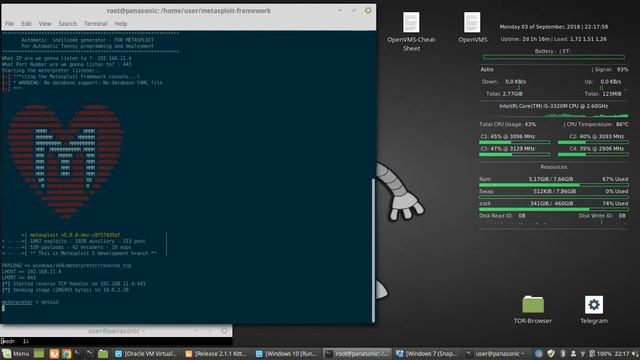Screen dimensions: 640x360
Task: Click the 'LHOST => 192.168.11.4' terminal line
Action: point(31,271)
